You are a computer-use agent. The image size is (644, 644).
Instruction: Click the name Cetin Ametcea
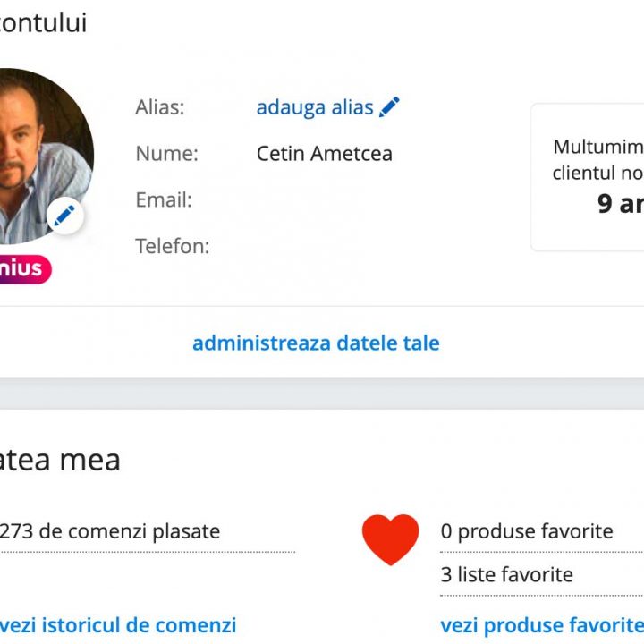tap(325, 154)
